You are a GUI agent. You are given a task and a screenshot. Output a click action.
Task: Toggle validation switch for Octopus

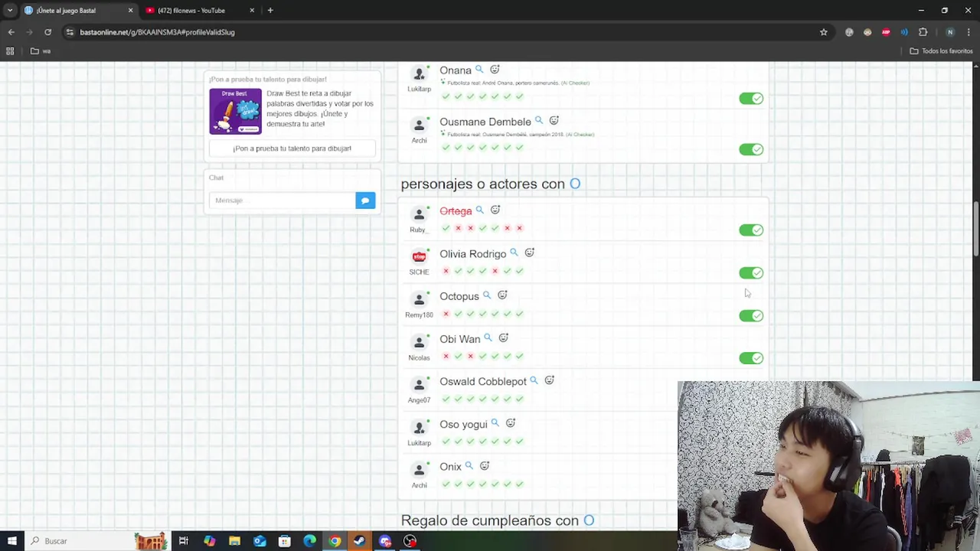tap(751, 315)
